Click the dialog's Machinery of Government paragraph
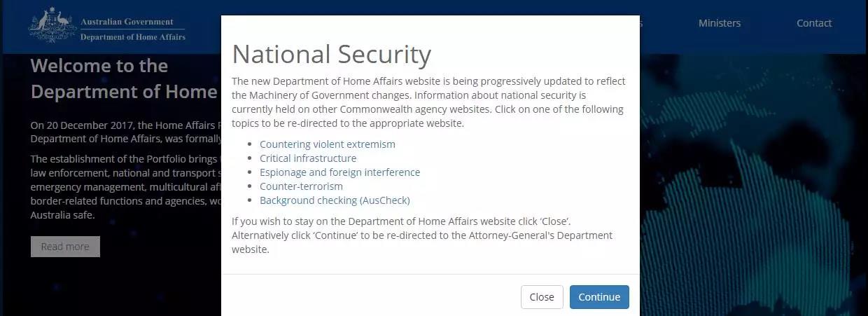This screenshot has height=316, width=868. point(428,102)
